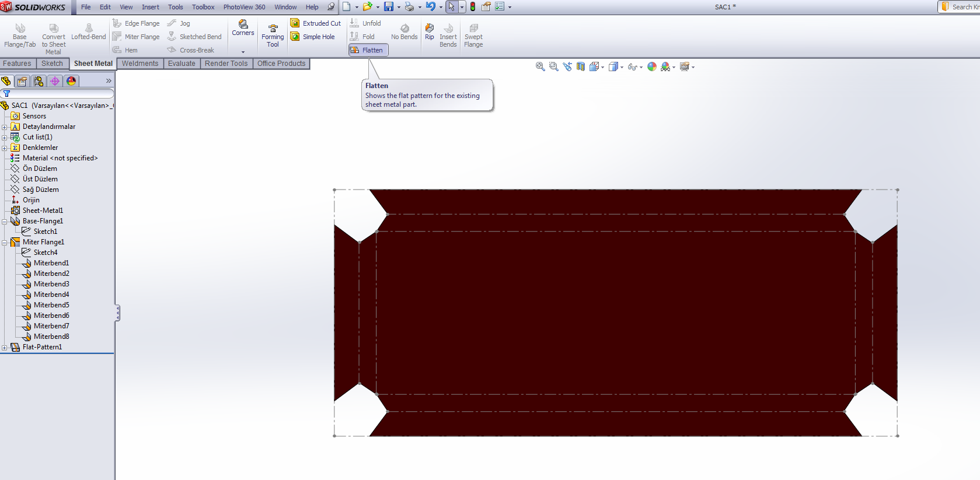Select the Edge Flange tool
980x480 pixels.
tap(136, 23)
